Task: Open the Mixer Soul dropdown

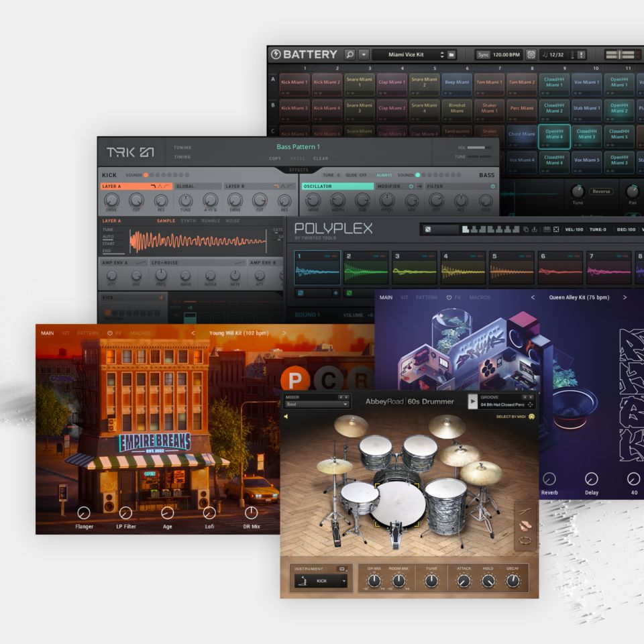Action: [317, 405]
